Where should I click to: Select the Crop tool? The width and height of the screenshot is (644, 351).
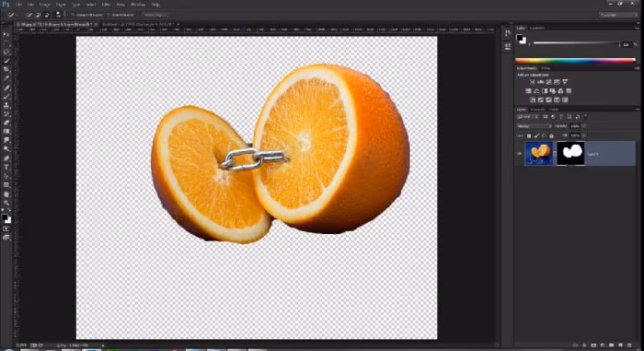point(6,69)
